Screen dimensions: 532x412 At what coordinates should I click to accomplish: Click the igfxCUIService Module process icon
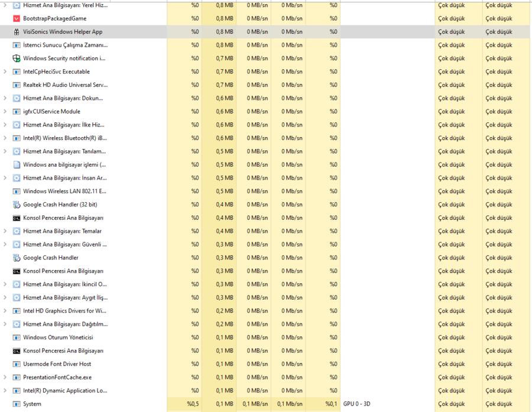(17, 112)
